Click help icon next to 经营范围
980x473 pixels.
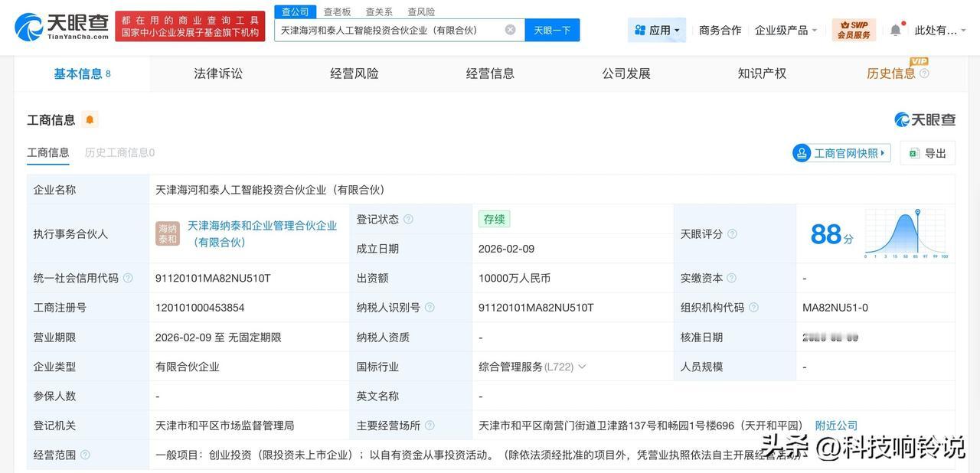85,455
